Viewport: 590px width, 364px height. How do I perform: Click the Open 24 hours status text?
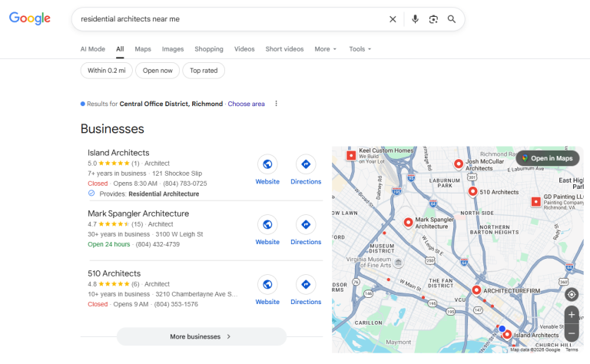109,244
